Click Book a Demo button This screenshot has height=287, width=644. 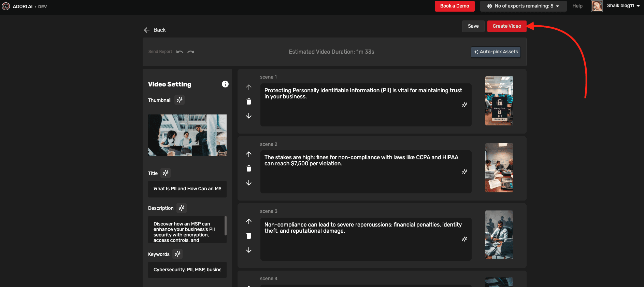[455, 6]
